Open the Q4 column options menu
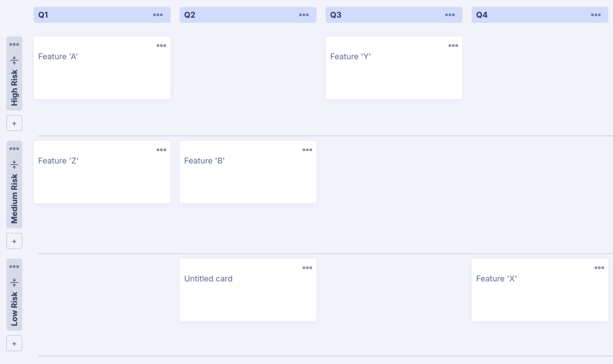 (x=596, y=15)
